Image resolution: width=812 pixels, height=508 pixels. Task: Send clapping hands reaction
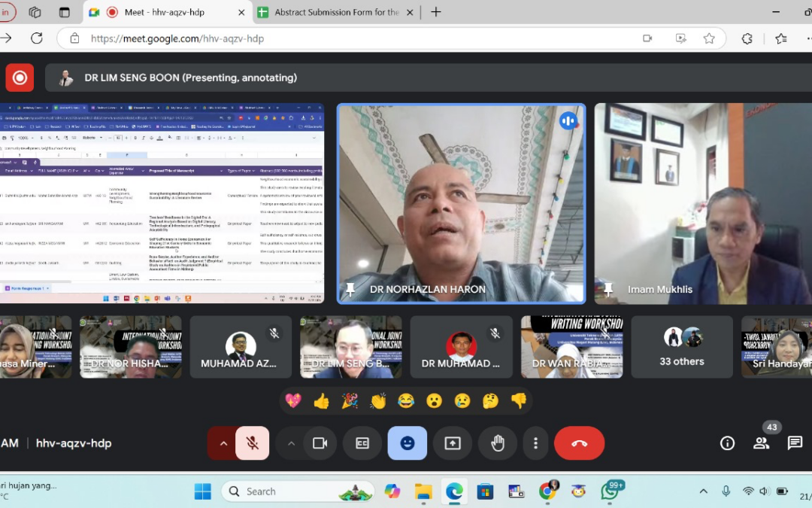pyautogui.click(x=377, y=400)
